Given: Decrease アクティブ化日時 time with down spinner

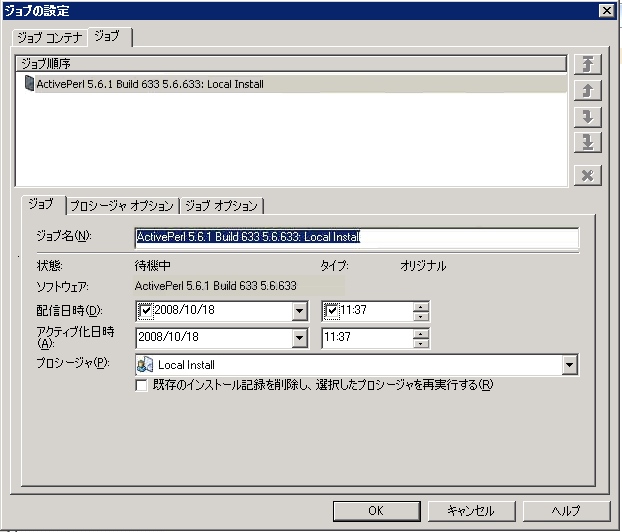Looking at the screenshot, I should (420, 343).
